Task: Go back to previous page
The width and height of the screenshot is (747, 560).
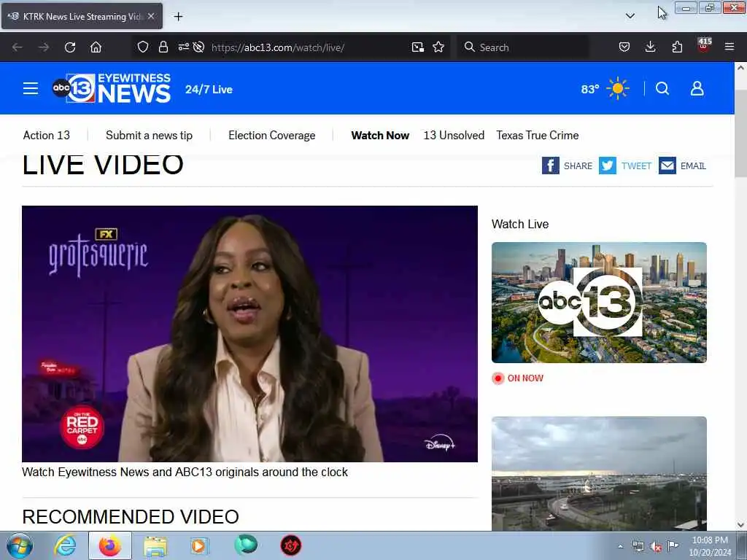Action: 18,47
